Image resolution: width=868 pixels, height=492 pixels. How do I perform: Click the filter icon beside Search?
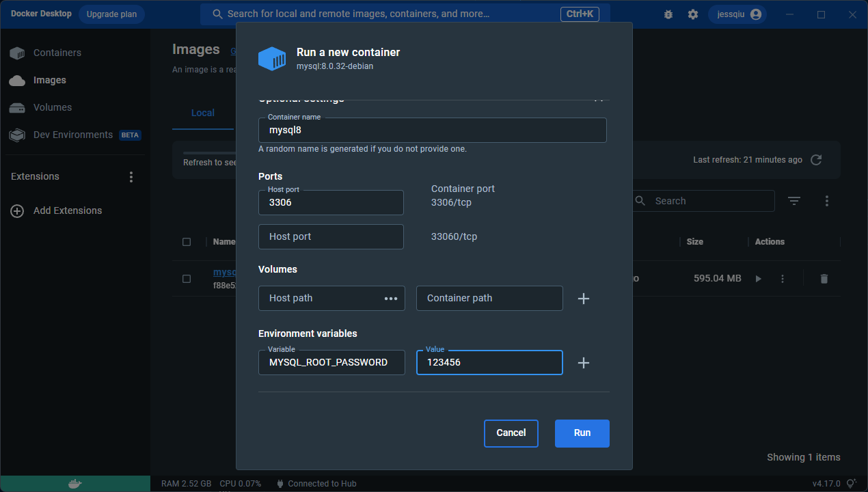794,201
